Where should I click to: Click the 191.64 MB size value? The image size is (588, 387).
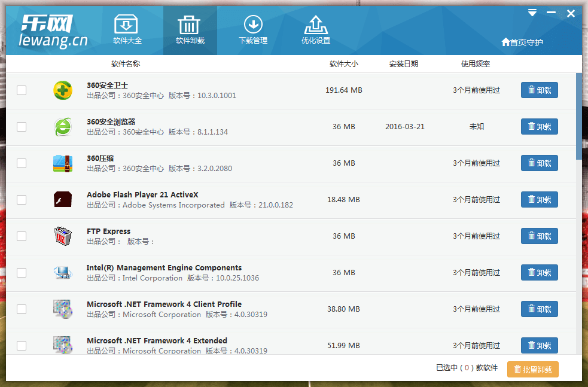click(344, 90)
